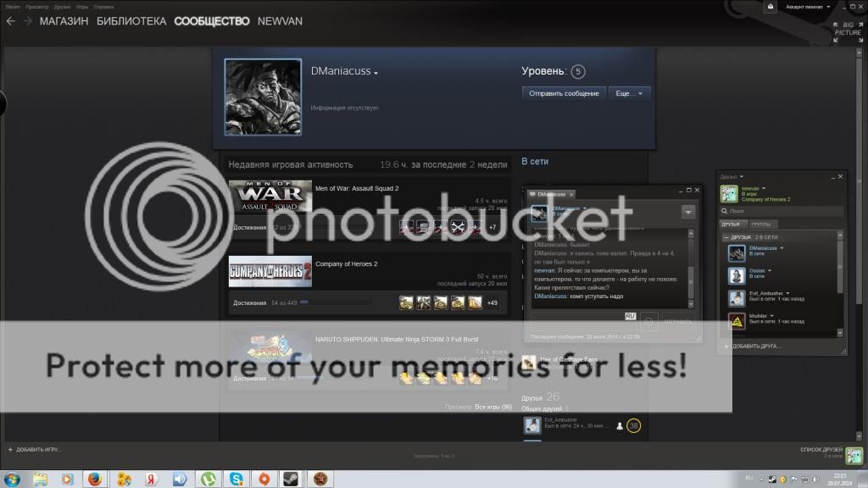Click ДОБАВИТЬ ДРУГА in the friends window
The width and height of the screenshot is (868, 488).
[755, 347]
